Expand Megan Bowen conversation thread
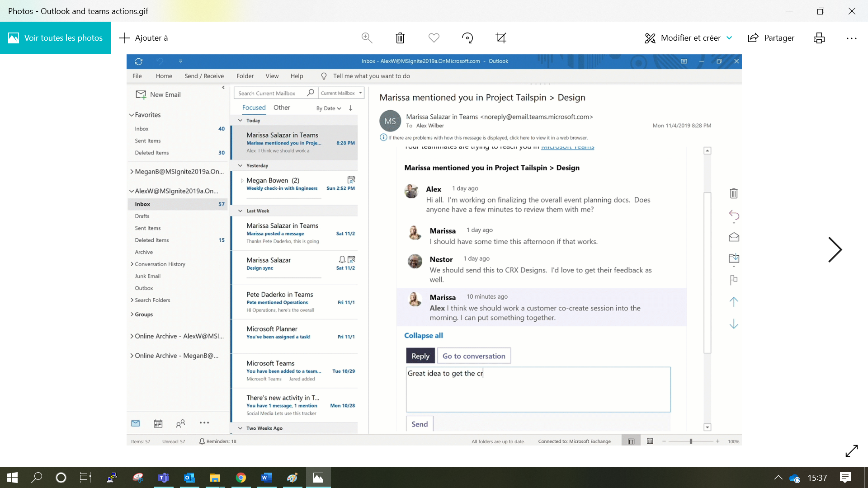Screen dimensions: 868x488 pyautogui.click(x=242, y=181)
